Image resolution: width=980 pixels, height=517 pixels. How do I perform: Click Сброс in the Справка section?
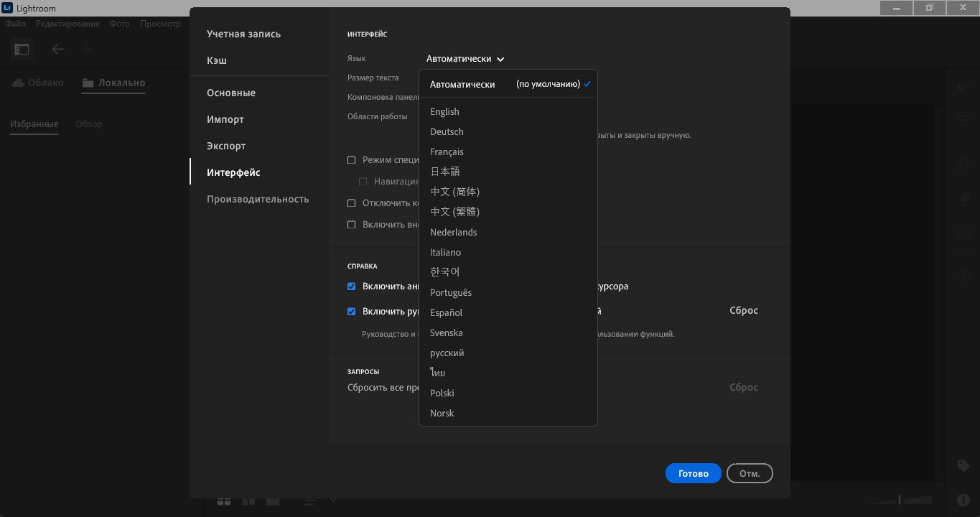744,311
